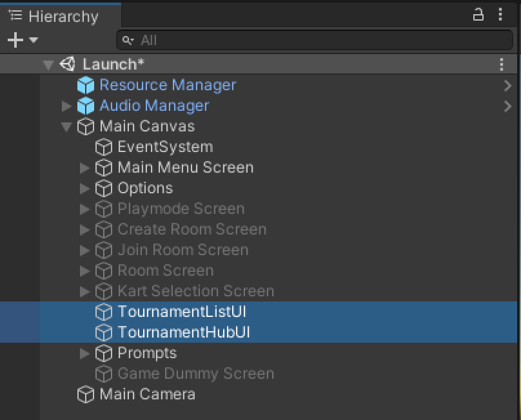Expand the Main Menu Screen children
521x420 pixels.
pyautogui.click(x=84, y=167)
